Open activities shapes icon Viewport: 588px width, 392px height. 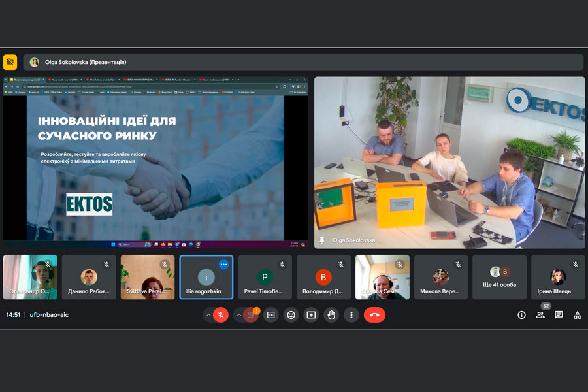[x=578, y=315]
